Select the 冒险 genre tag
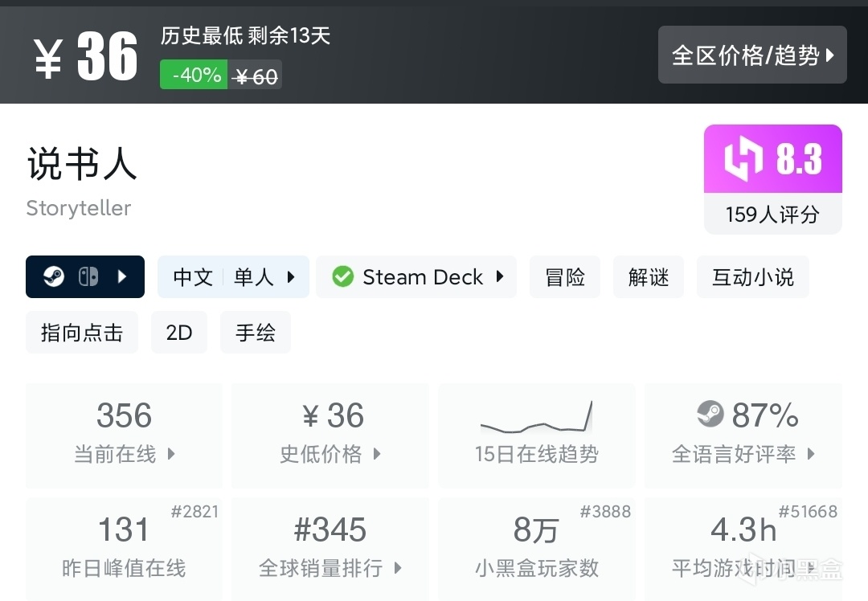 pos(565,277)
